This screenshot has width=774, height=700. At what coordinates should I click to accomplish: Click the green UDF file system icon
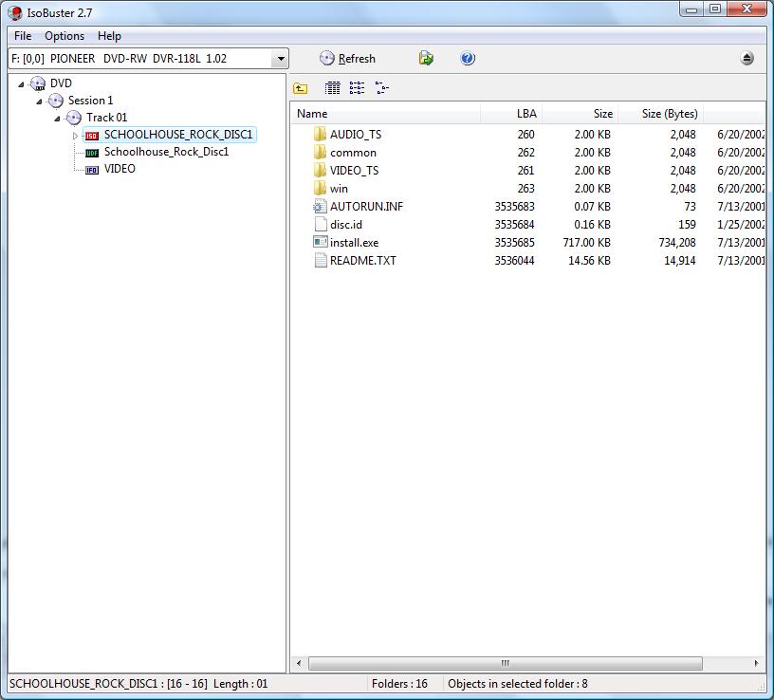[92, 153]
